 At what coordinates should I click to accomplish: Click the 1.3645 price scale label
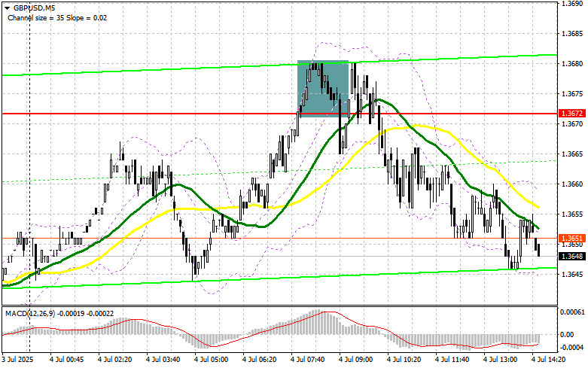572,275
